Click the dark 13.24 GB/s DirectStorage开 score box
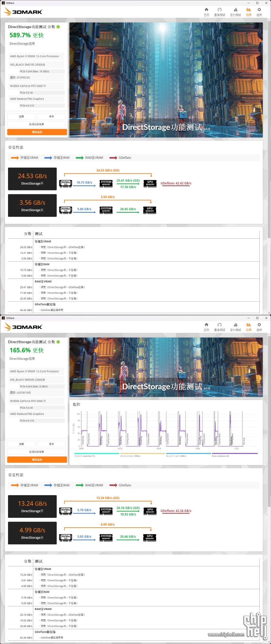 pos(32,506)
